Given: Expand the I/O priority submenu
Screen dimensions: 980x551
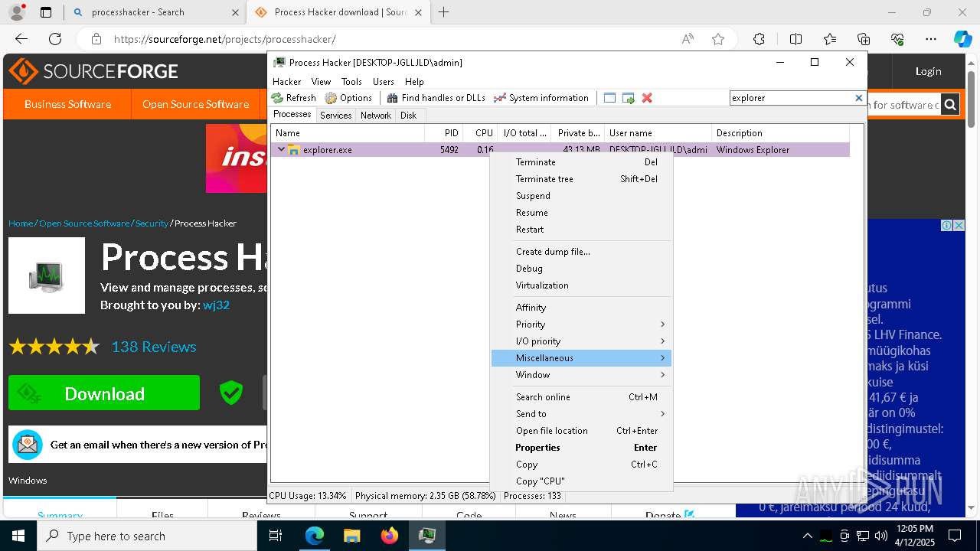Looking at the screenshot, I should tap(581, 341).
